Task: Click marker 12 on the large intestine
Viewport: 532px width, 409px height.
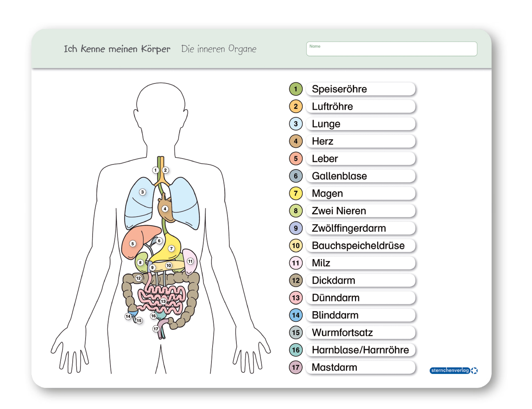Action: pos(138,278)
